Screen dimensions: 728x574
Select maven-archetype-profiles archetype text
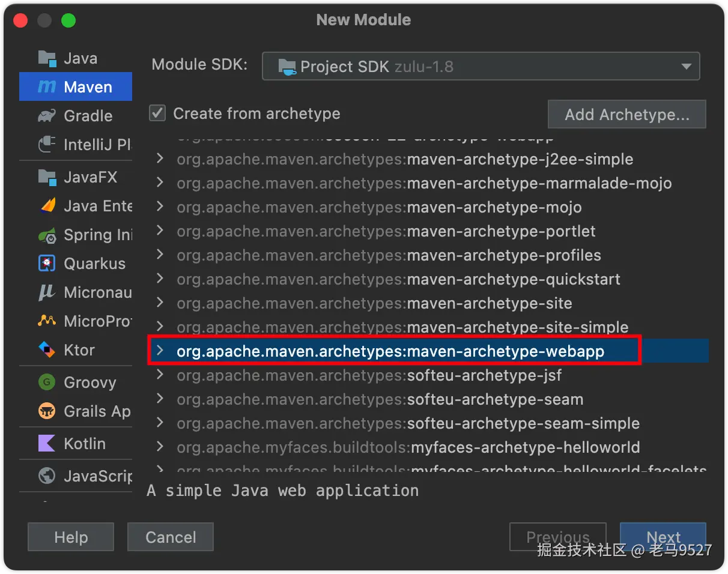pyautogui.click(x=389, y=255)
